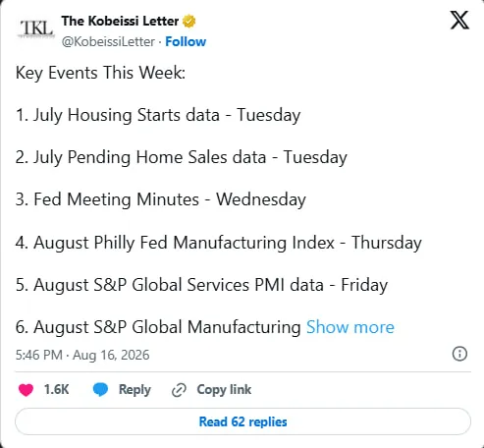
Task: Open the 5:46 PM Aug 16 timestamp
Action: point(82,355)
